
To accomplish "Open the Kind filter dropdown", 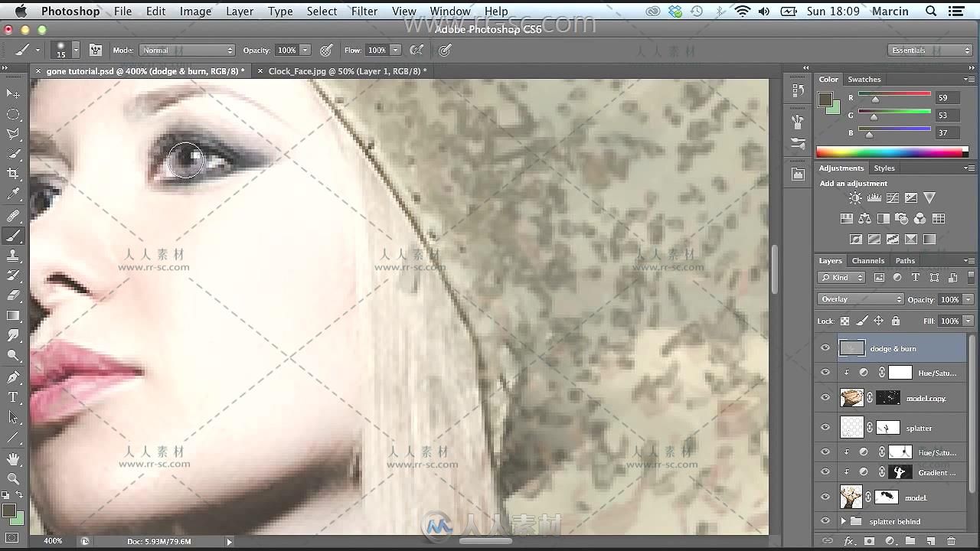I will (842, 278).
